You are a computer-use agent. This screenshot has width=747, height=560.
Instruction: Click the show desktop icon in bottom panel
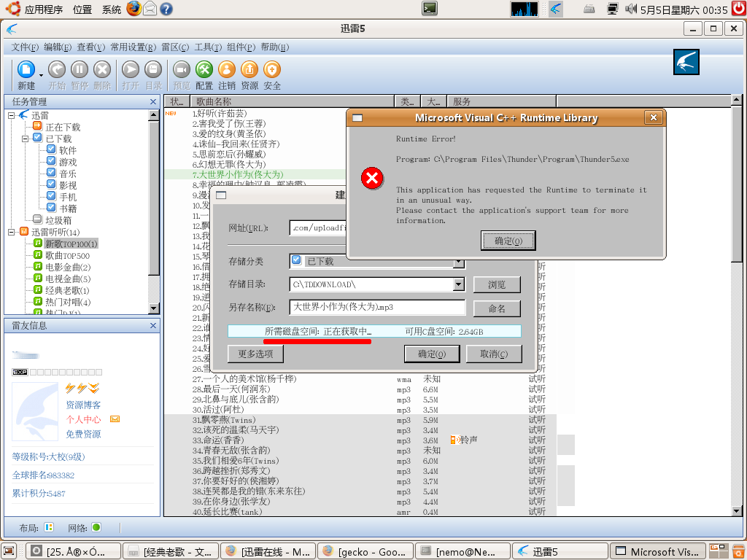point(9,551)
